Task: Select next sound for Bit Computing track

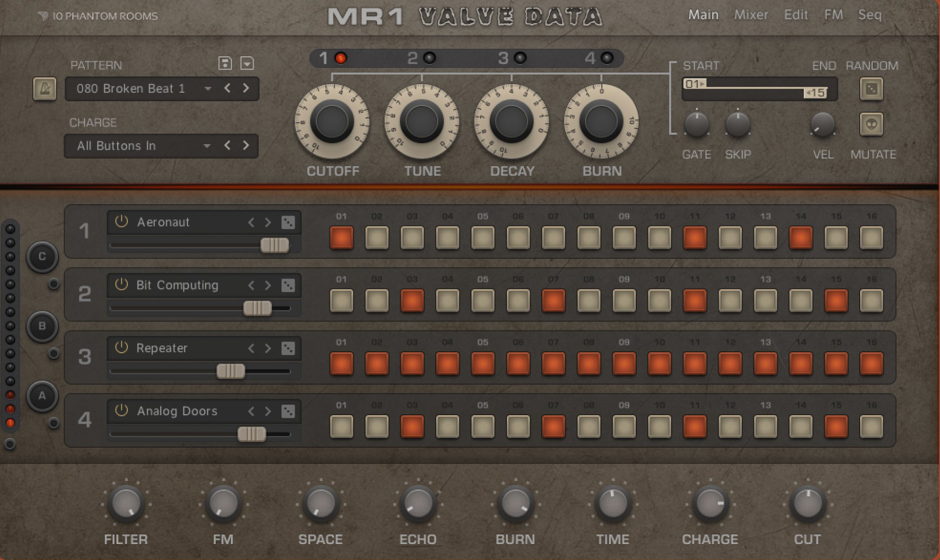Action: (268, 286)
